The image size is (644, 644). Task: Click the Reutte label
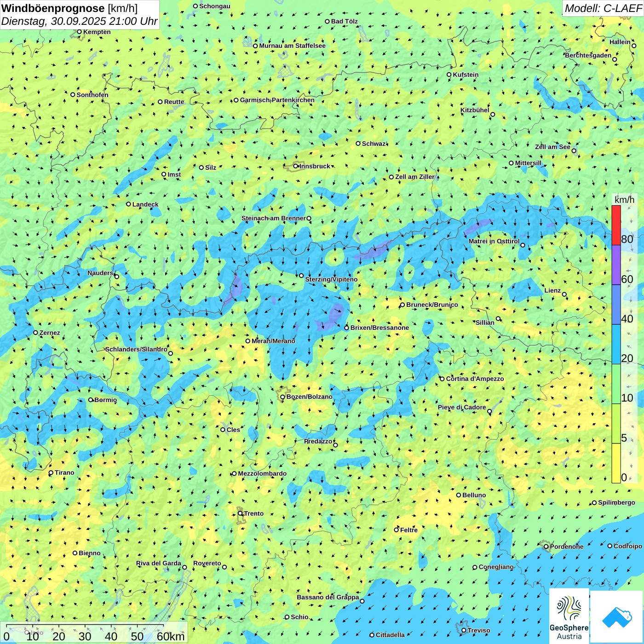coord(174,102)
